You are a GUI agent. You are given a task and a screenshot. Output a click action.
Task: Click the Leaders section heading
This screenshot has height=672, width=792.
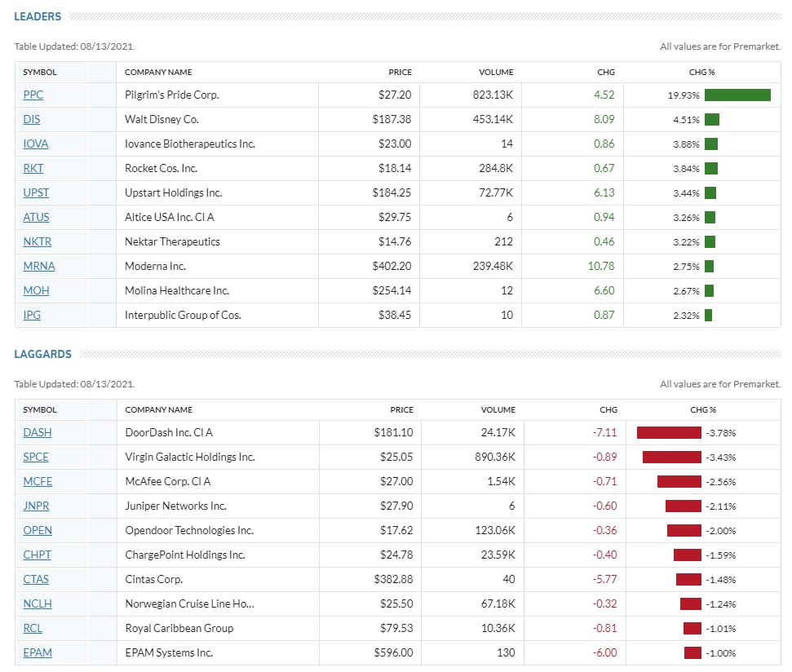[x=38, y=16]
